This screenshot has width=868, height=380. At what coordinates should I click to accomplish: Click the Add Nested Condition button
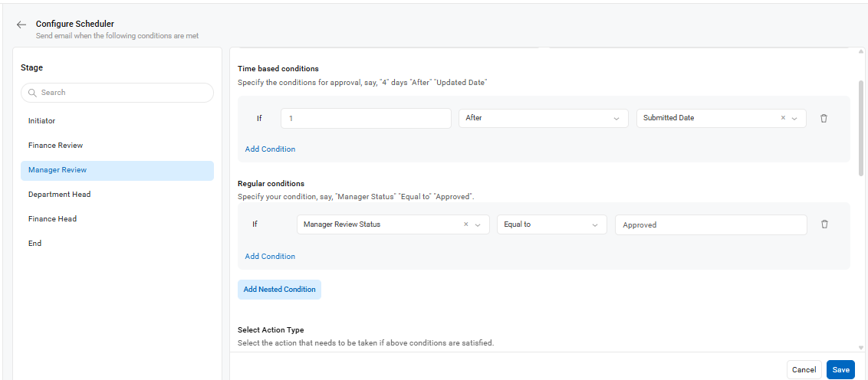[280, 290]
